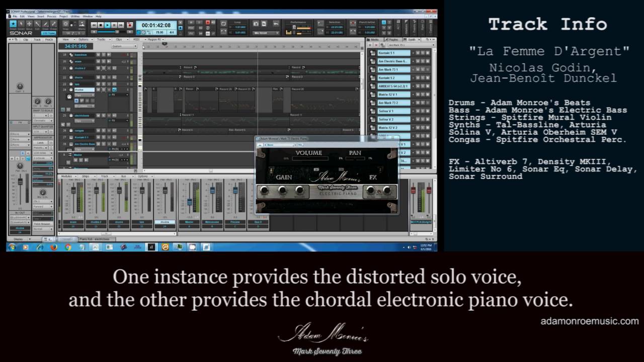Add a synth with the plus icon

coord(370,45)
